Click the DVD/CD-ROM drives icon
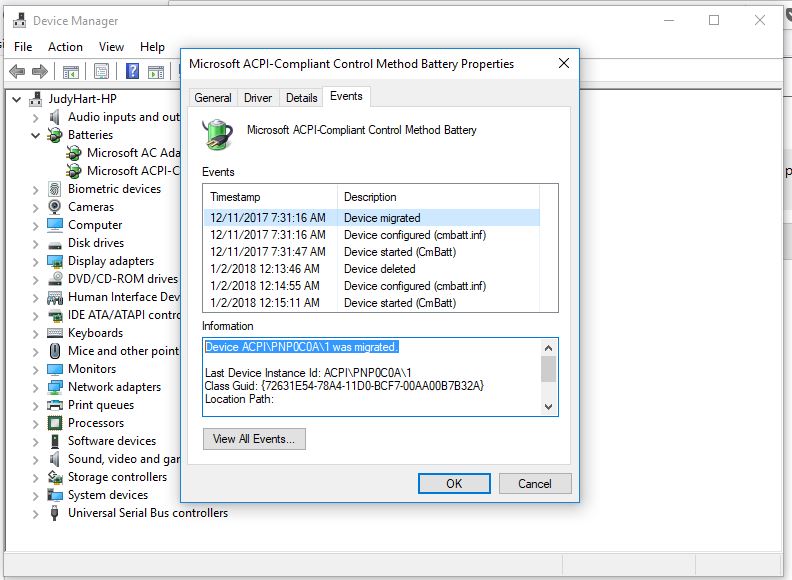 55,279
